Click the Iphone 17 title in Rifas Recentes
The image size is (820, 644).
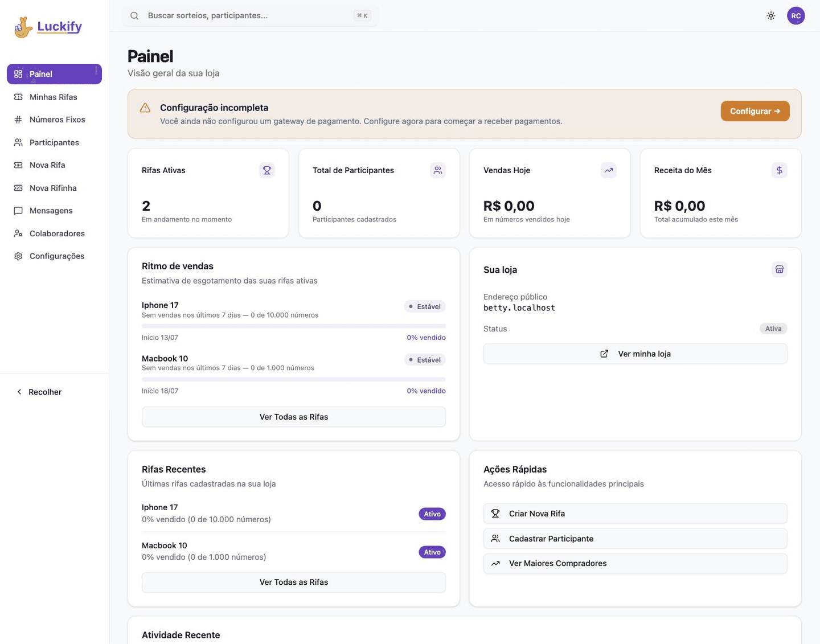click(x=160, y=507)
